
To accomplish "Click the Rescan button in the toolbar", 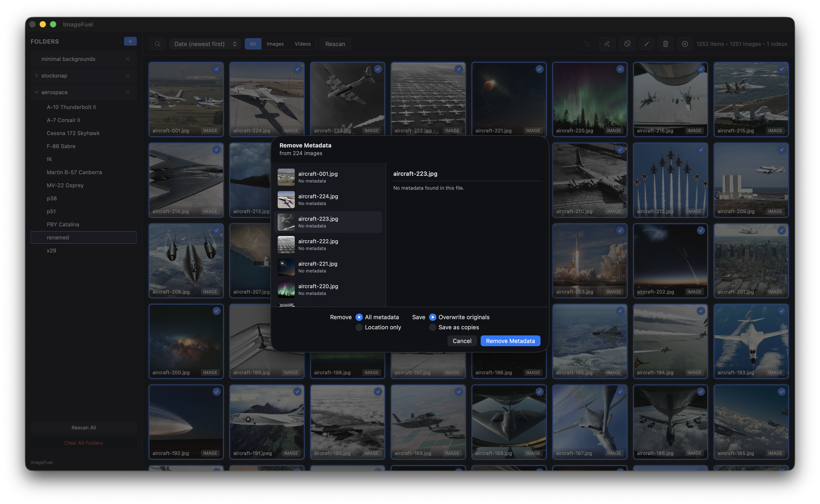I will tap(335, 44).
